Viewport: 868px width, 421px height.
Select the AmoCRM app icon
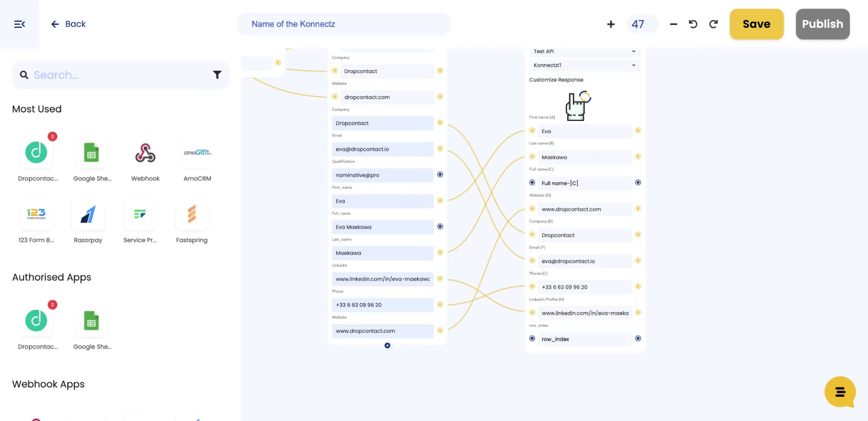coord(197,154)
